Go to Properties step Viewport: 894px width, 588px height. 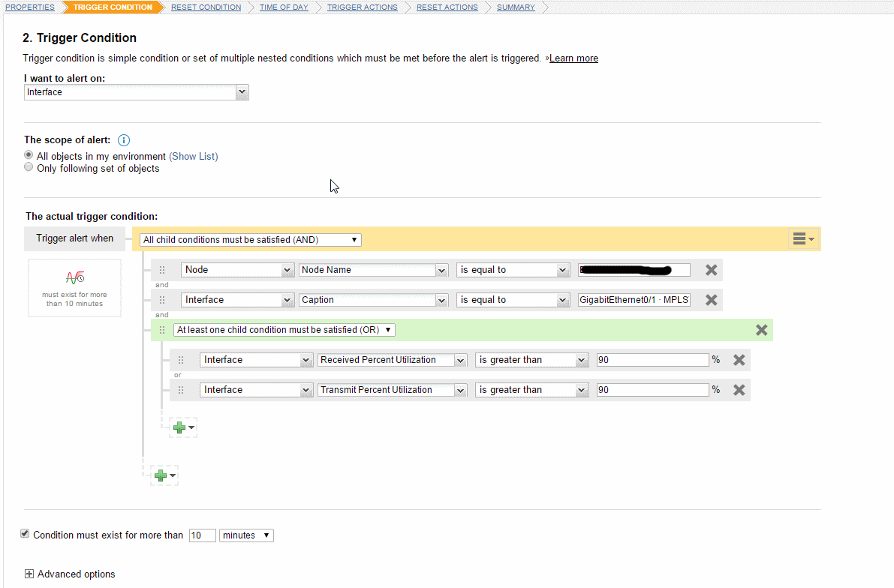pos(29,7)
